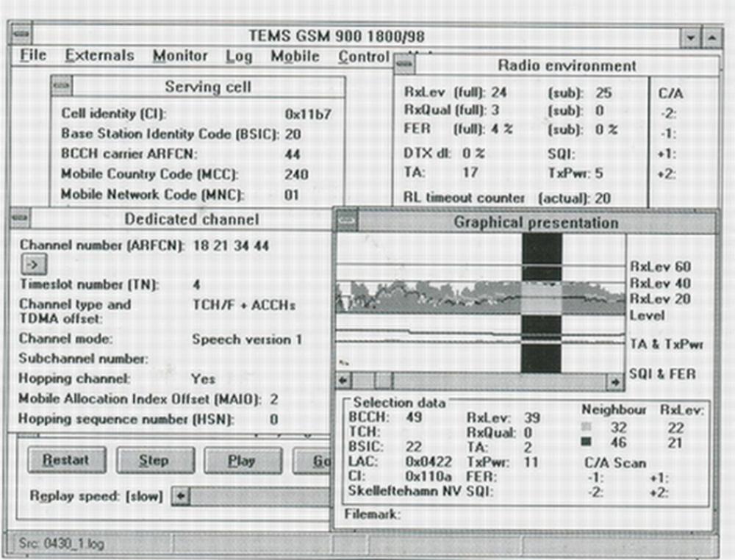Click the Serving cell title bar

(x=208, y=87)
